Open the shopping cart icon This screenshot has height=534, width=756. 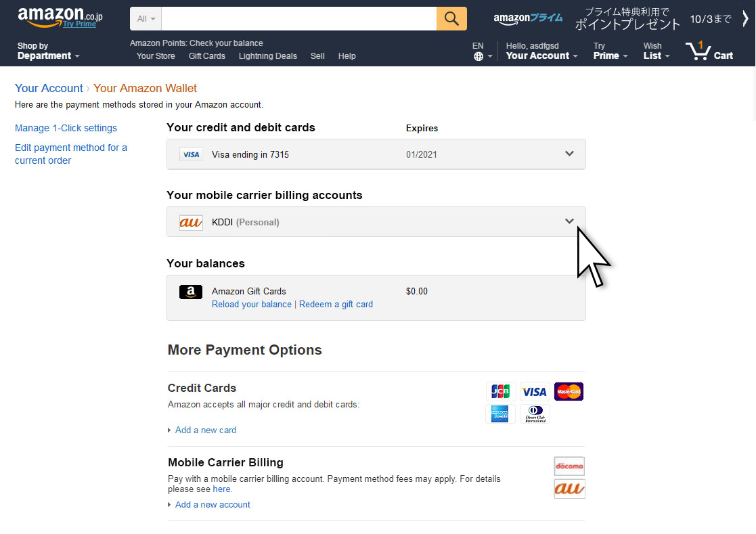(x=709, y=51)
